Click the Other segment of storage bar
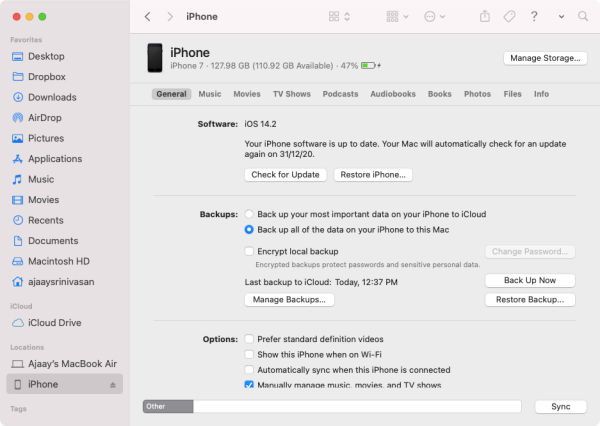 click(167, 407)
